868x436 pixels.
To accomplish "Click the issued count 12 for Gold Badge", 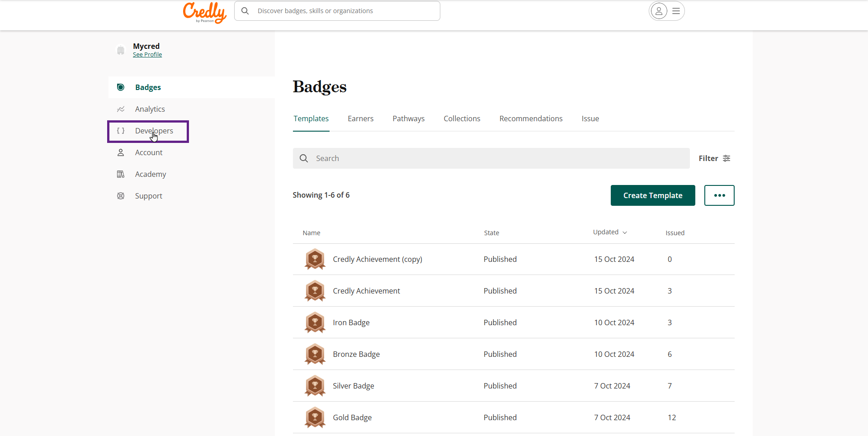I will click(x=672, y=417).
